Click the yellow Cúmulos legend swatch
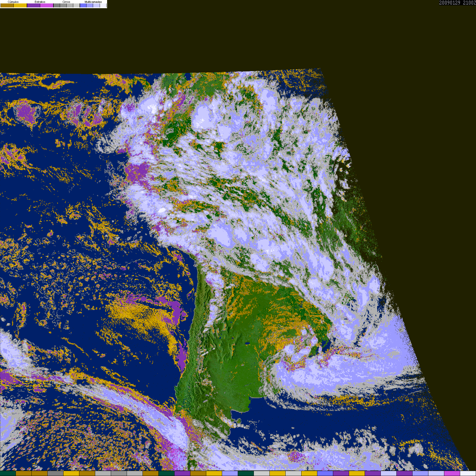The height and width of the screenshot is (476, 476). tap(20, 5)
